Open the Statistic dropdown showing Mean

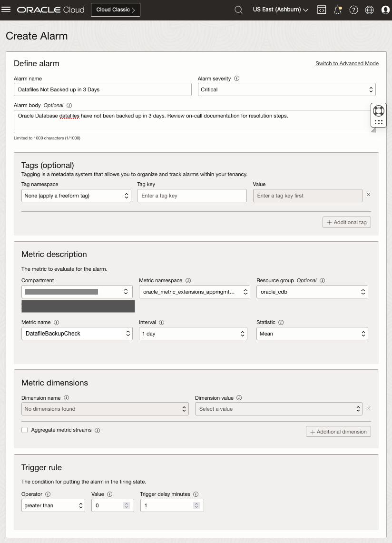click(x=312, y=334)
